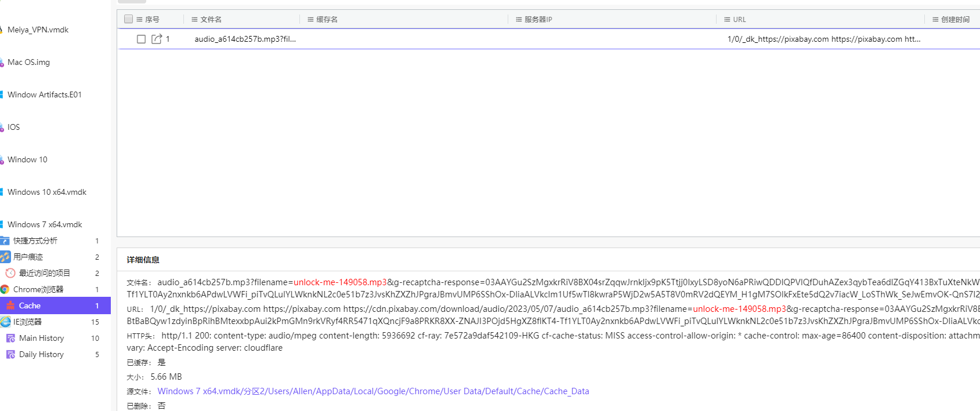Sort by the 文件名 column header

pyautogui.click(x=211, y=19)
